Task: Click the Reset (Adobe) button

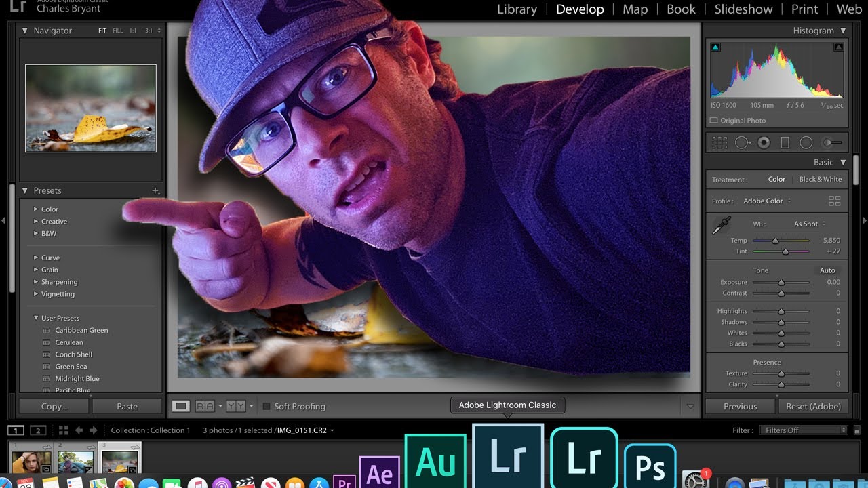Action: click(x=813, y=407)
